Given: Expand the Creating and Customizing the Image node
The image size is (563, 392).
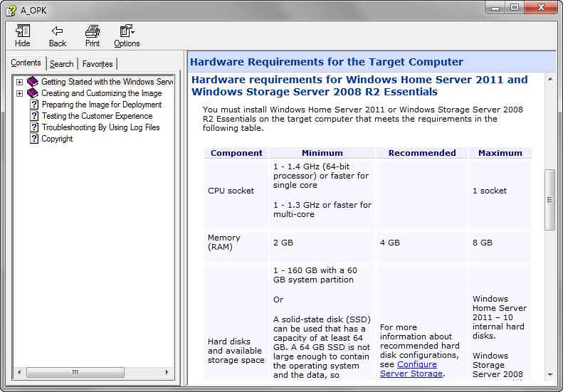Looking at the screenshot, I should (20, 93).
